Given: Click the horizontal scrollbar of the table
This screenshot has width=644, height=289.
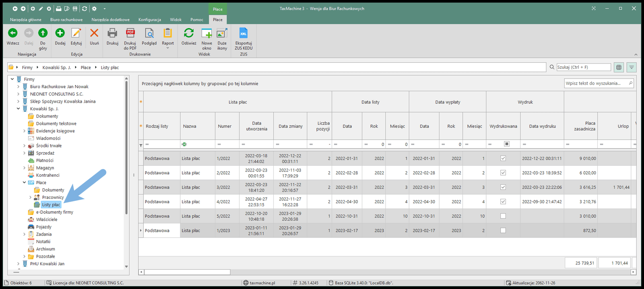Looking at the screenshot, I should 187,272.
